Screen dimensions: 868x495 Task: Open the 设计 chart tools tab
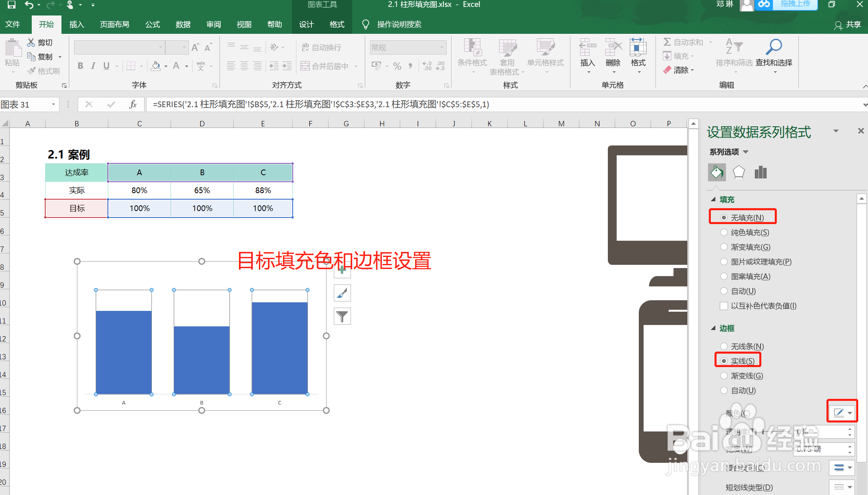click(x=306, y=24)
